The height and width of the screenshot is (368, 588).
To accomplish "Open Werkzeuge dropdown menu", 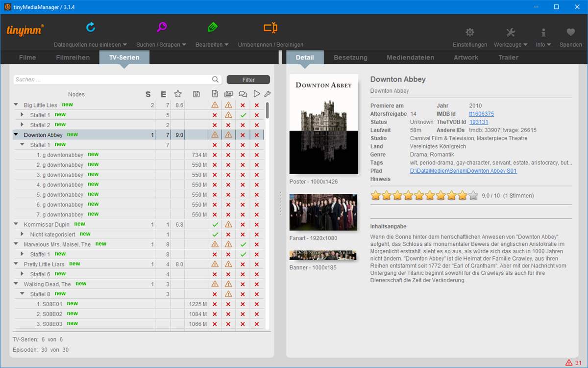I will (511, 45).
